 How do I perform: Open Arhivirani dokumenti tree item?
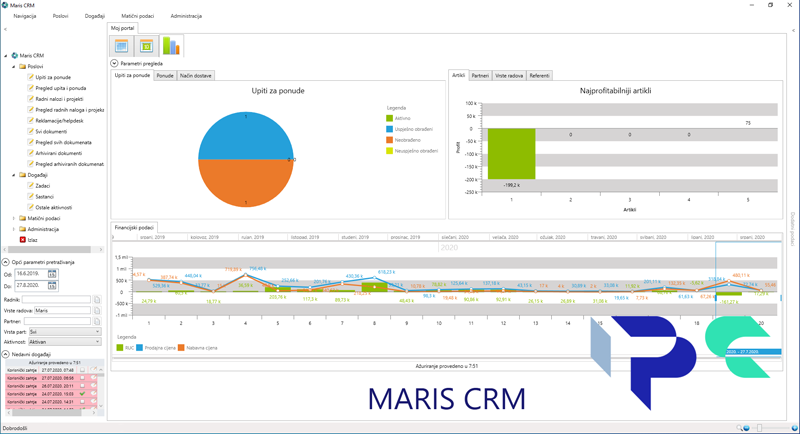[x=59, y=153]
